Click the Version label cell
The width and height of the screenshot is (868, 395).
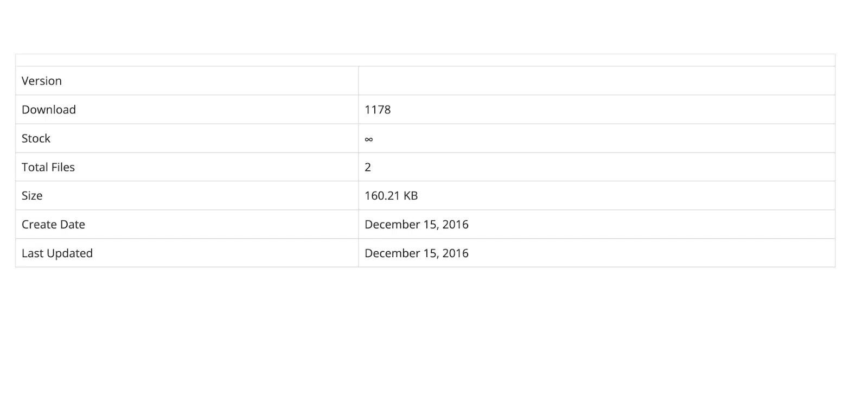(42, 81)
